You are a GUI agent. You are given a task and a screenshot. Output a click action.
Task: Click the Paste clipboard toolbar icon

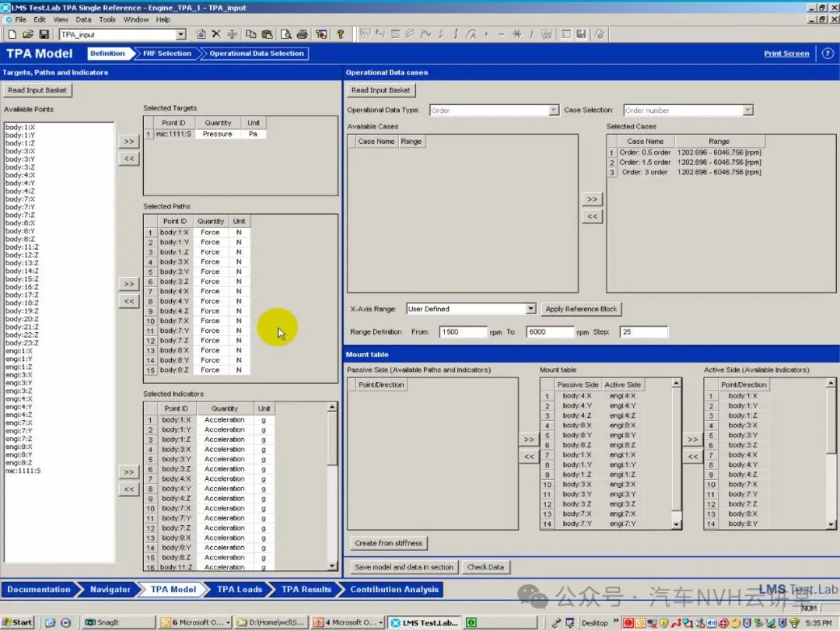tap(267, 34)
